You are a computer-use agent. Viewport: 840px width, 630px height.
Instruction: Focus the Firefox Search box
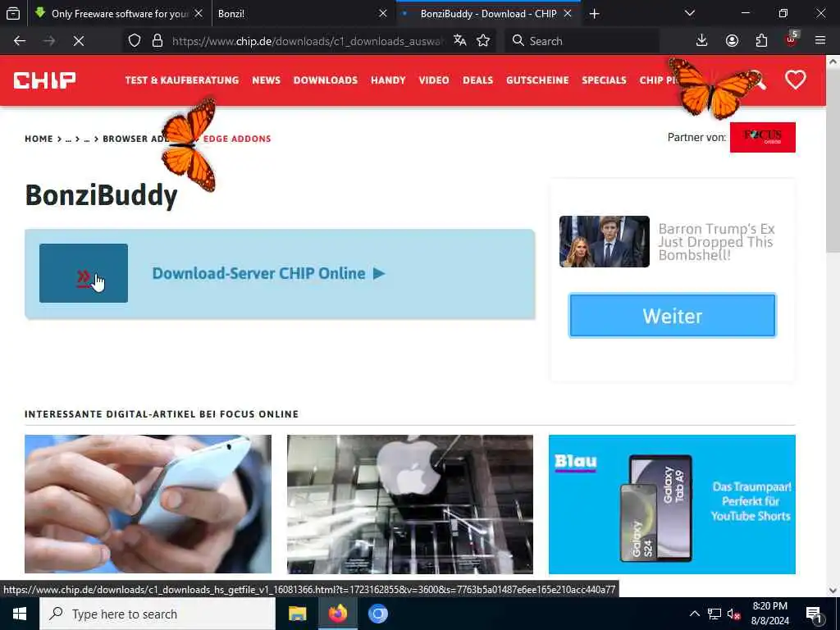[582, 41]
